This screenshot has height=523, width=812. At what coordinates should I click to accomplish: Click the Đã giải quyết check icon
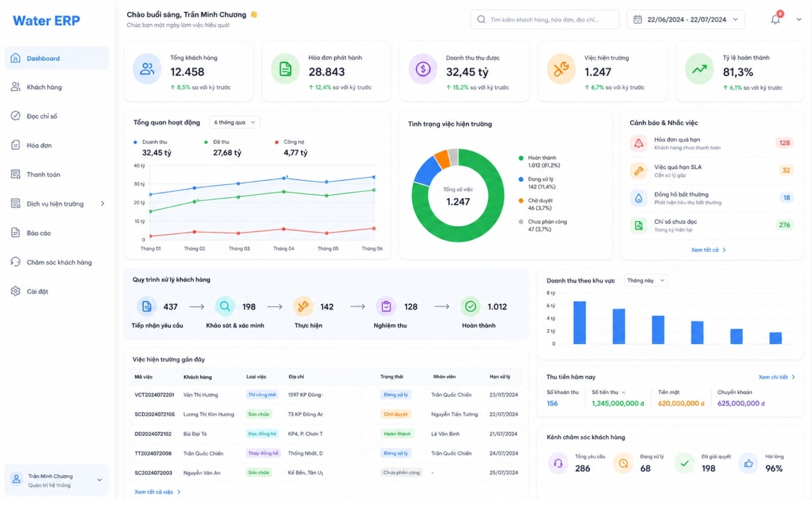tap(685, 463)
